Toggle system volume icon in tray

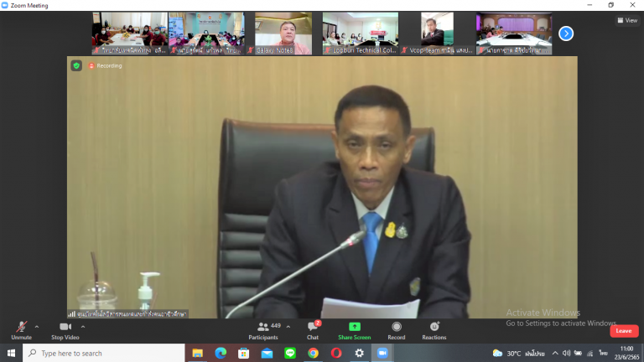566,353
